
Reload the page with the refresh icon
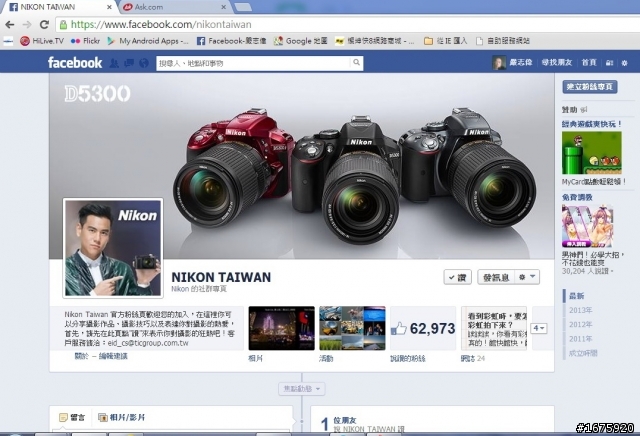click(44, 24)
